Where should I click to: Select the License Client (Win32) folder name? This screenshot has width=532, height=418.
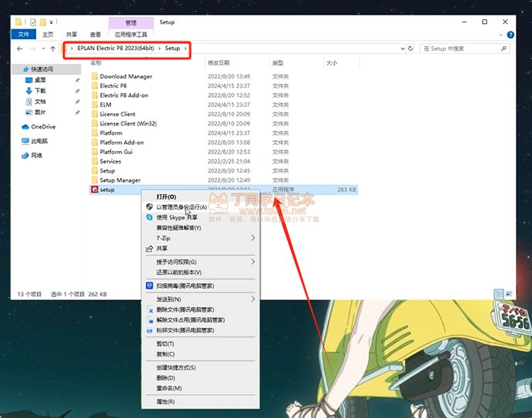tap(129, 123)
